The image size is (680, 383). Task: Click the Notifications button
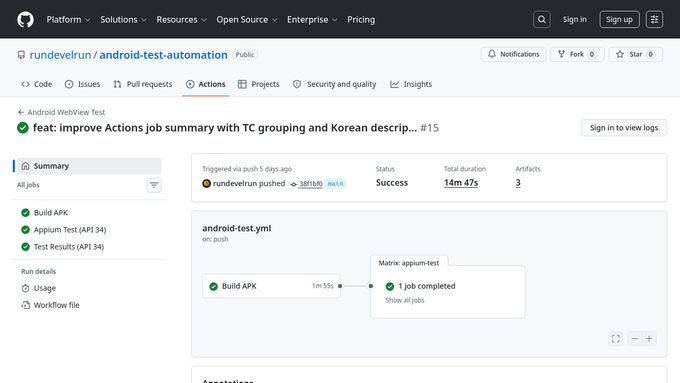(513, 54)
